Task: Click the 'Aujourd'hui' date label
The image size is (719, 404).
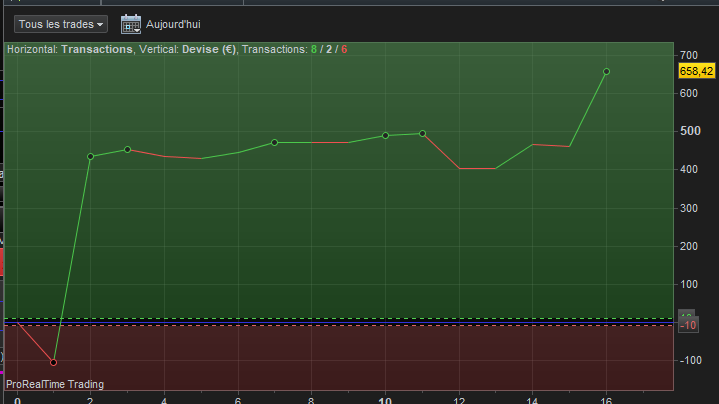Action: click(173, 24)
